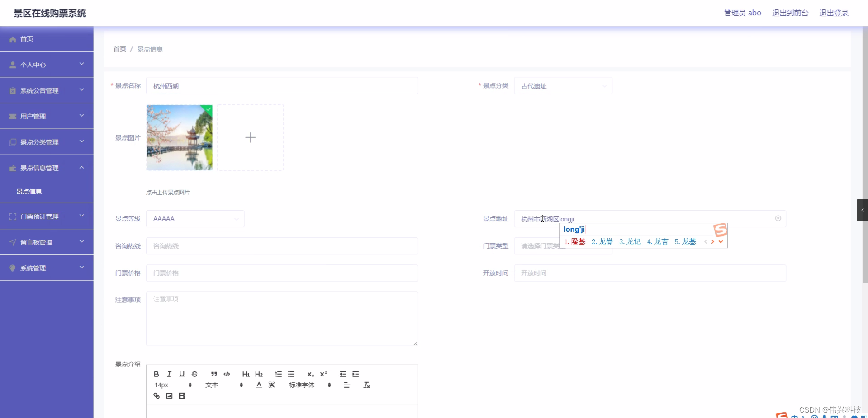Open the 景点分类 category dropdown
The width and height of the screenshot is (868, 418).
point(563,86)
